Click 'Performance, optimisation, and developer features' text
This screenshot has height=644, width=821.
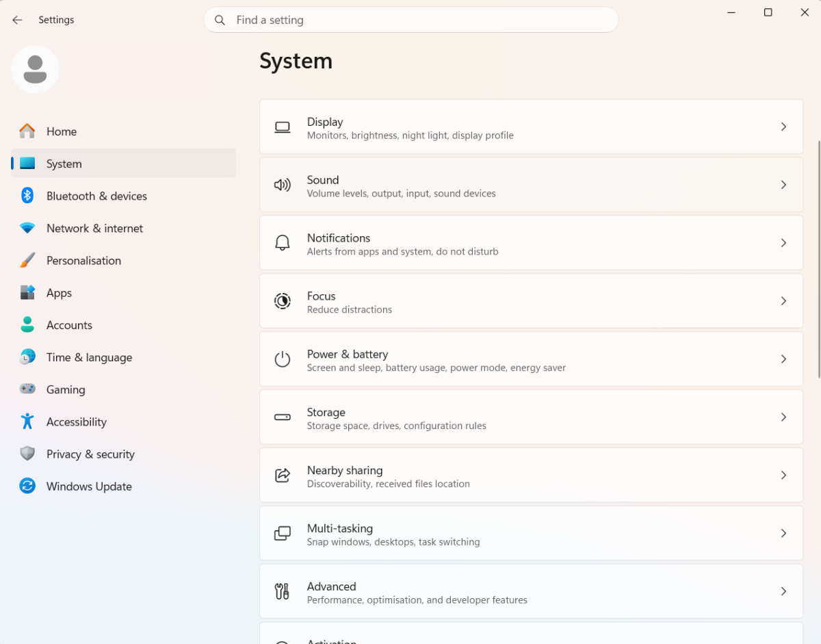click(x=417, y=600)
